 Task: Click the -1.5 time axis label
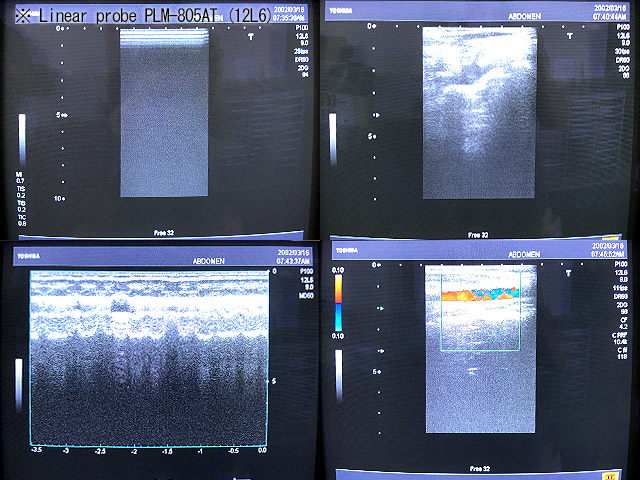167,451
